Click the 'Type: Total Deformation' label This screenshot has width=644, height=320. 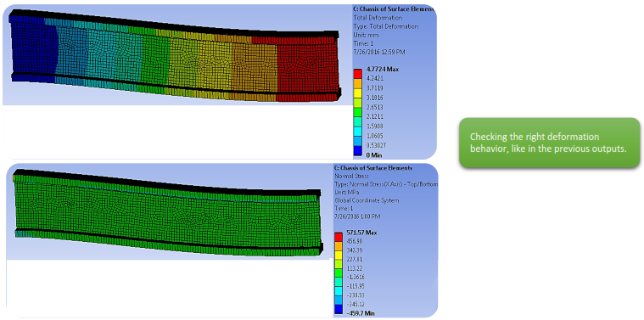pyautogui.click(x=386, y=26)
